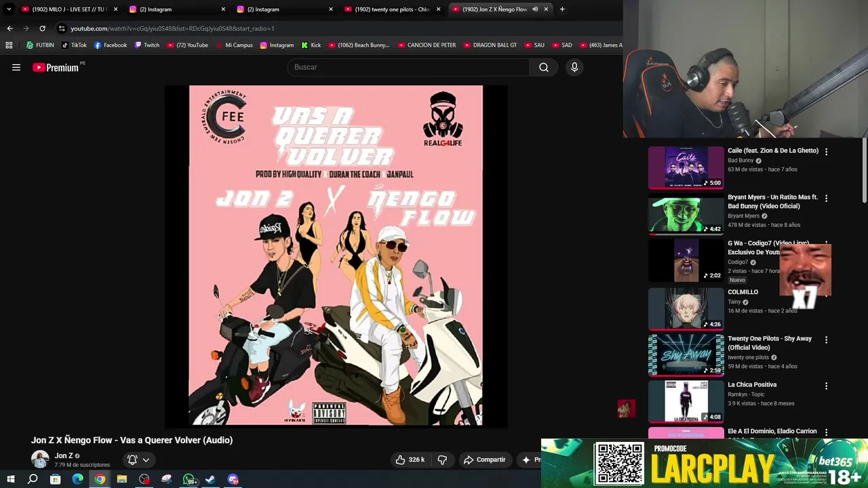The image size is (868, 488).
Task: Click the YouTube Premium logo
Action: click(58, 67)
